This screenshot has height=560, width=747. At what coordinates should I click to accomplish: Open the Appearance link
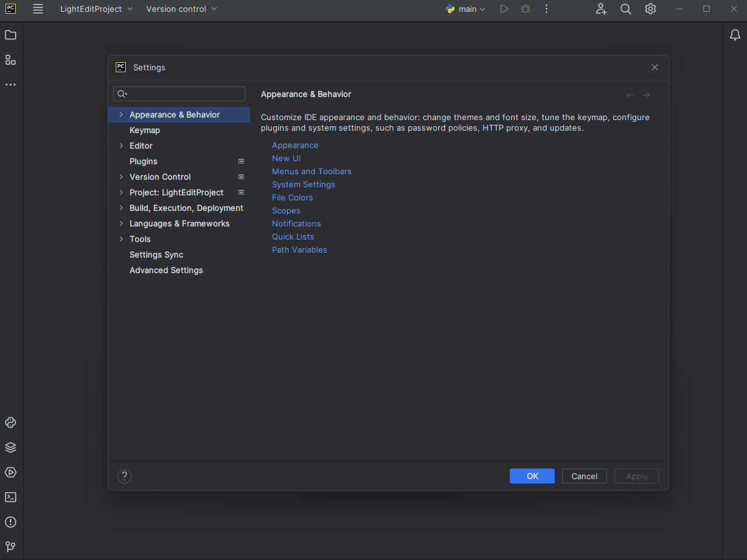295,145
